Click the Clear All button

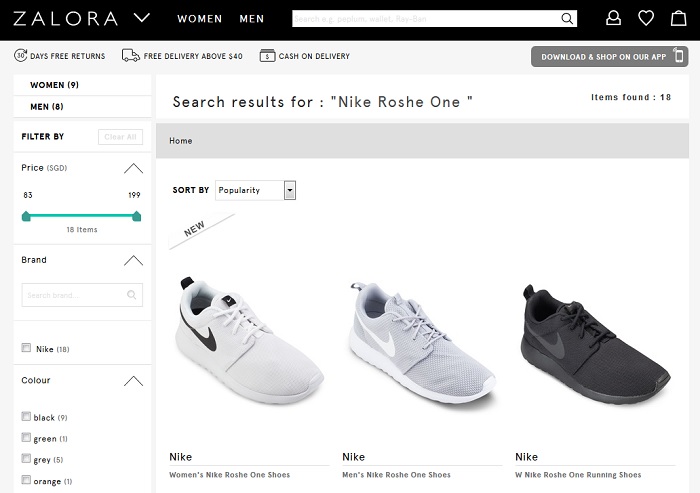[x=121, y=137]
